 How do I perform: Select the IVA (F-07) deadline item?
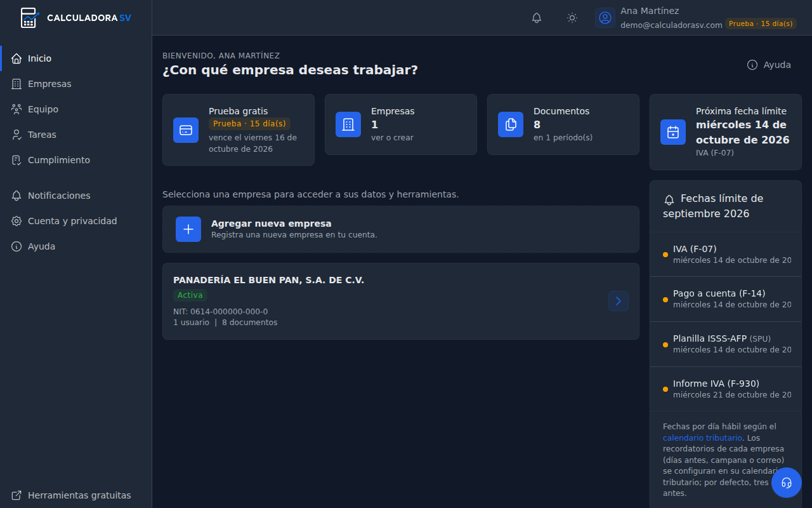click(726, 254)
